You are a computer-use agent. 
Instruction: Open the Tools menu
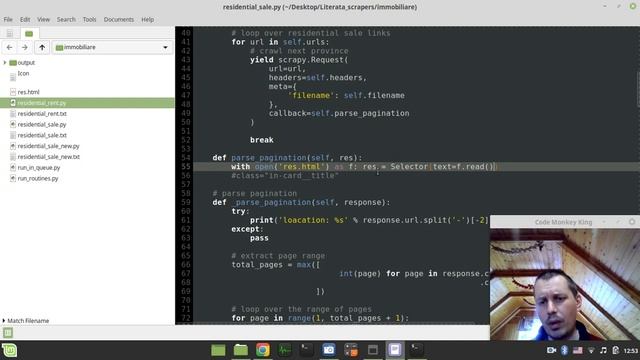(89, 19)
